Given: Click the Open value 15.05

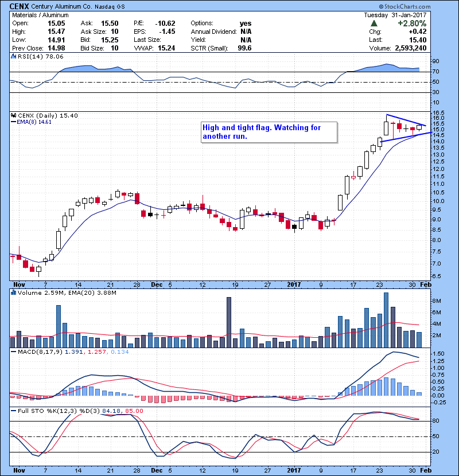Looking at the screenshot, I should point(56,24).
